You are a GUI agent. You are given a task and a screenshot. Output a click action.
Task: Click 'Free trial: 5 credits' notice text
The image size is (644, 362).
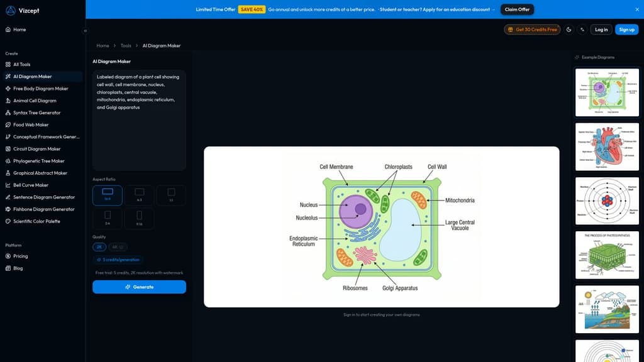[139, 273]
